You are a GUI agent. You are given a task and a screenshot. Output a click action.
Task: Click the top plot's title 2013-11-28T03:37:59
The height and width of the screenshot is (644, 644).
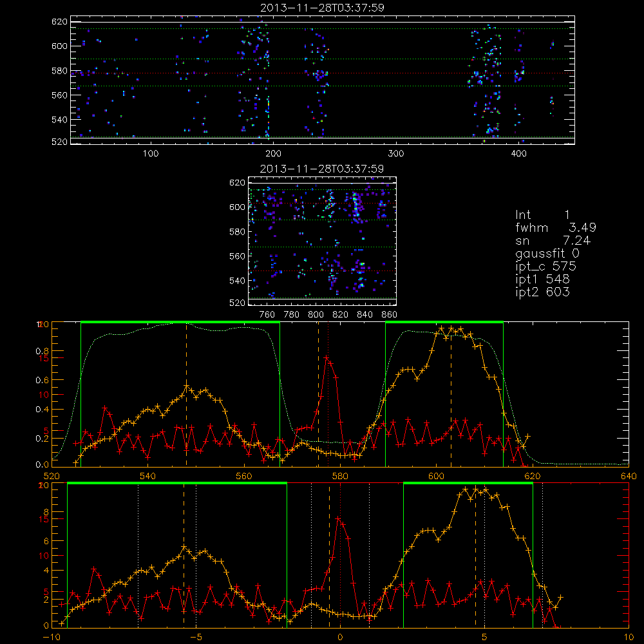(x=323, y=8)
